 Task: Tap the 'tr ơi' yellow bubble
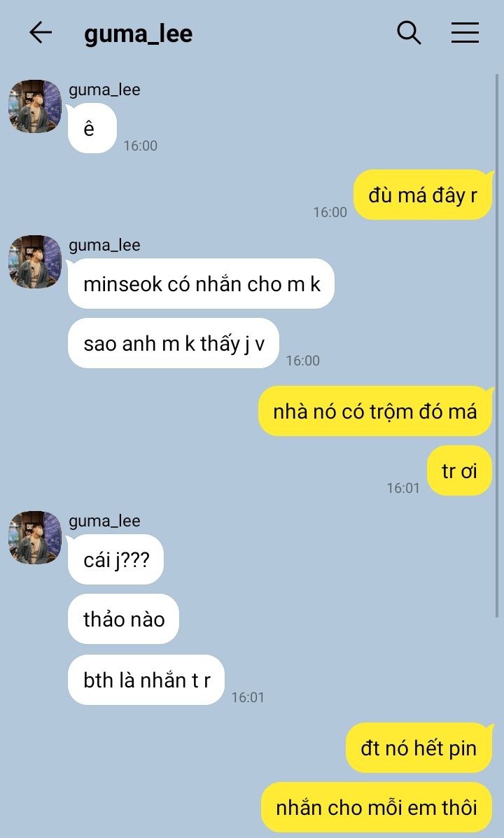[x=460, y=470]
